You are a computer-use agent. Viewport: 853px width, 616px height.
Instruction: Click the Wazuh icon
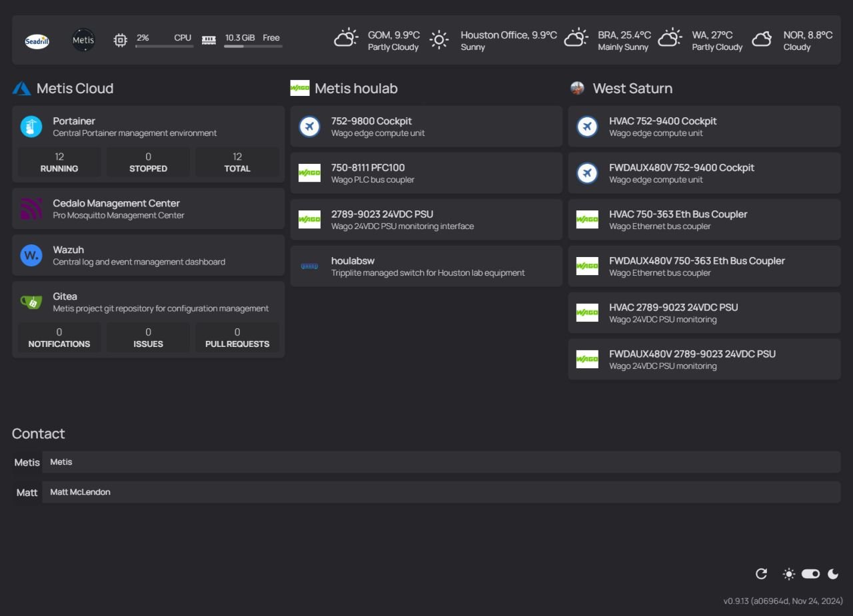coord(31,255)
